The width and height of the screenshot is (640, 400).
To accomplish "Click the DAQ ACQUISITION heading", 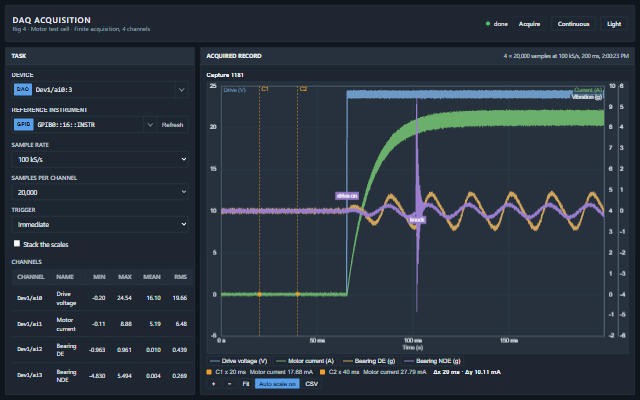I will [x=51, y=20].
